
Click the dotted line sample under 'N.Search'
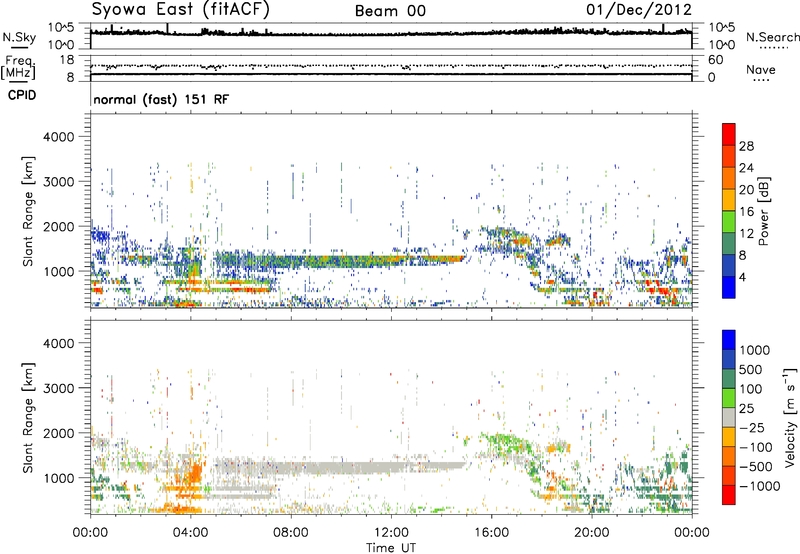tap(773, 47)
